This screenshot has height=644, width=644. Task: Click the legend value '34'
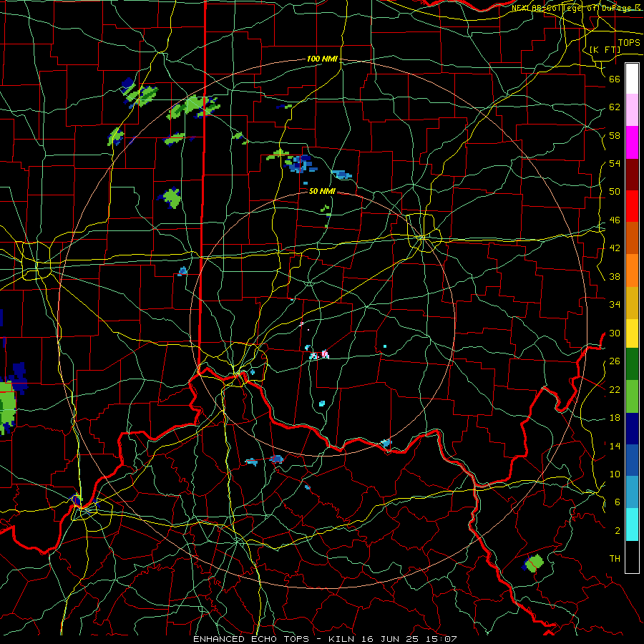point(615,305)
